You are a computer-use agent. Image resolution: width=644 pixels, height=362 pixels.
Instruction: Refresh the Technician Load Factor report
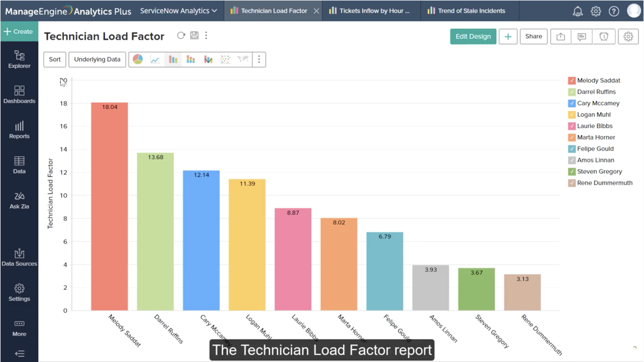click(x=181, y=36)
